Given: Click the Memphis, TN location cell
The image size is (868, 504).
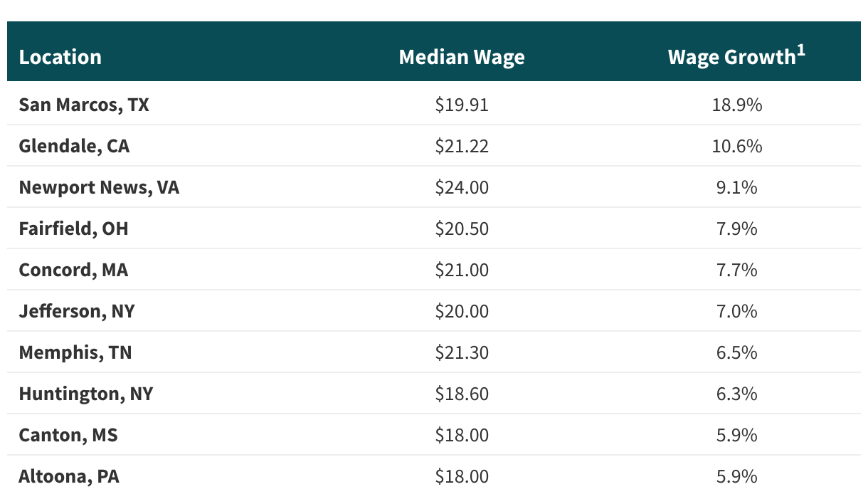Looking at the screenshot, I should 75,353.
